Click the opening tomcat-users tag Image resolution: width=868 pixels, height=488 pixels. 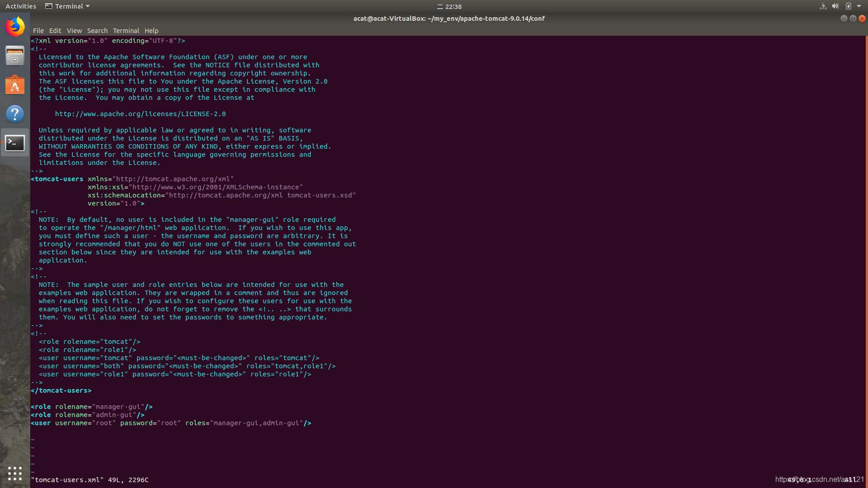click(57, 179)
